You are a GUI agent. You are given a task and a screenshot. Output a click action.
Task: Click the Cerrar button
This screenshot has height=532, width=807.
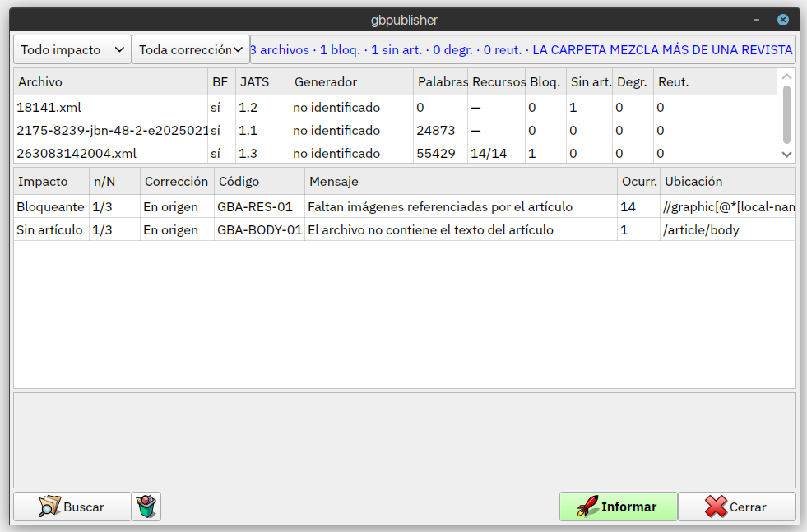pyautogui.click(x=737, y=507)
